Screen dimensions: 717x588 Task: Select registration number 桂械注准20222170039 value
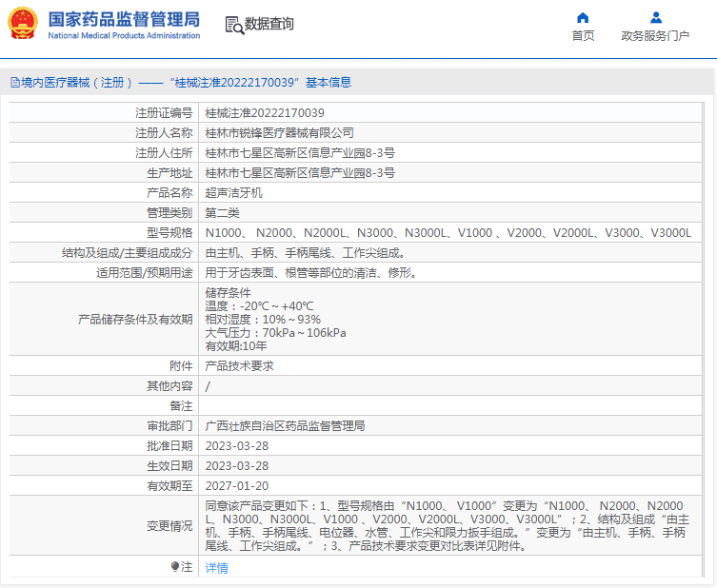[265, 113]
